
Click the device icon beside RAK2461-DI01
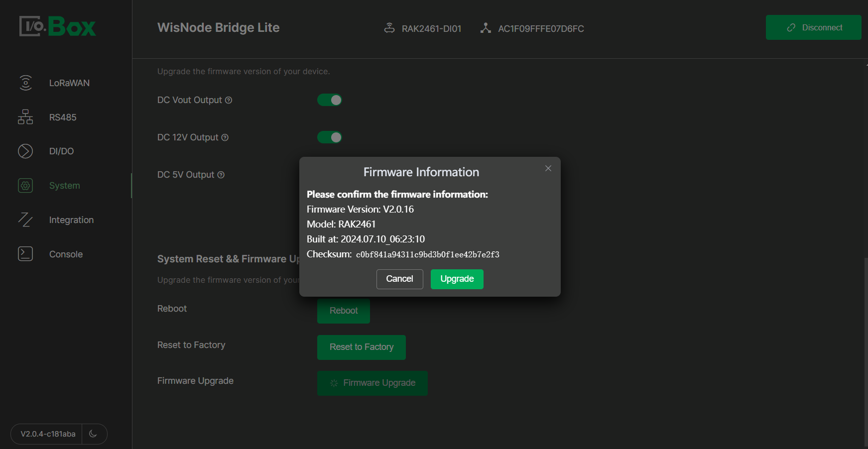click(389, 28)
